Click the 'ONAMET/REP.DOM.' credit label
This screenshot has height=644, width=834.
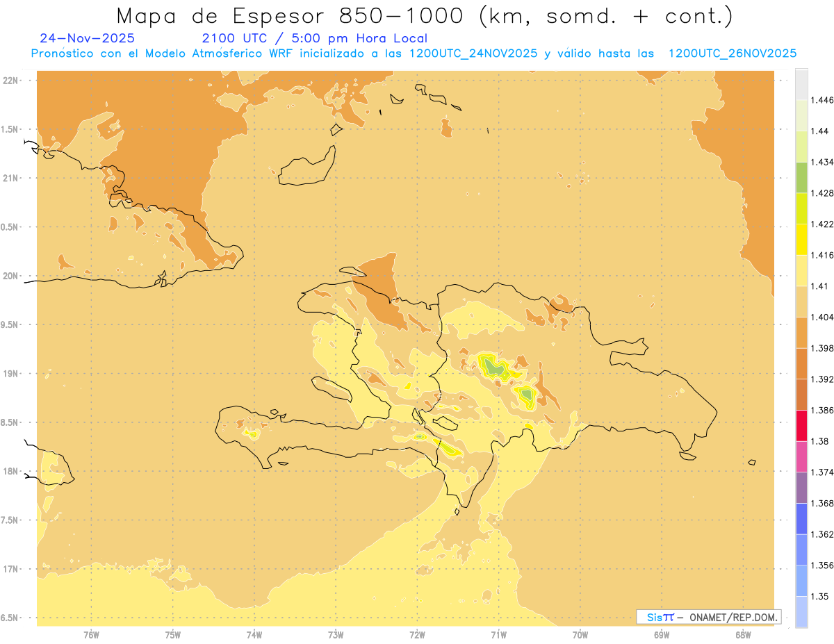click(733, 617)
